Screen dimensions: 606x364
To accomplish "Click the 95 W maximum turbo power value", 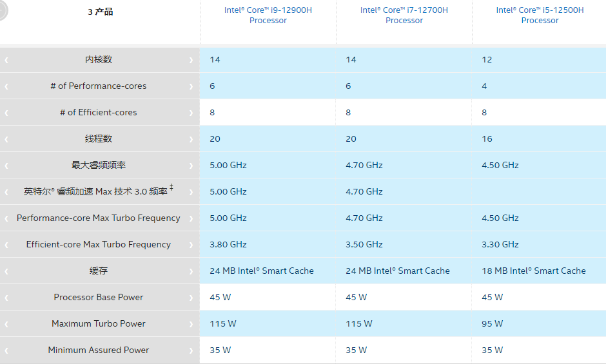I will tap(493, 323).
